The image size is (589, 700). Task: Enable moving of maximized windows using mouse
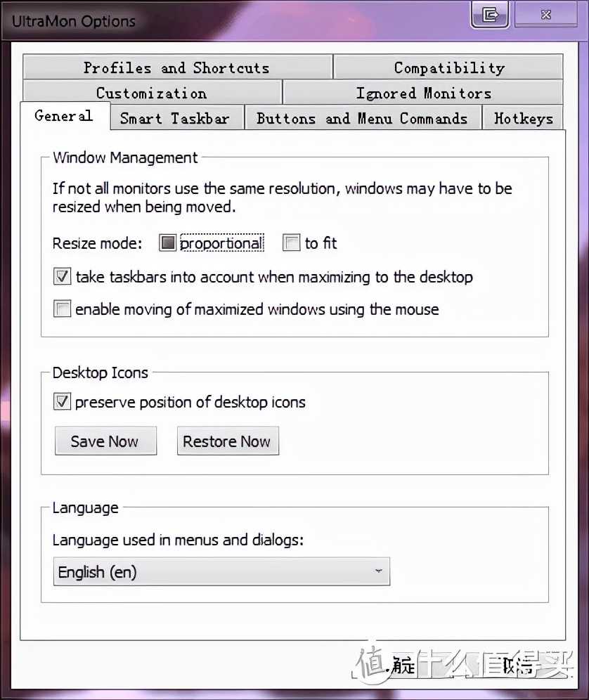[x=62, y=309]
